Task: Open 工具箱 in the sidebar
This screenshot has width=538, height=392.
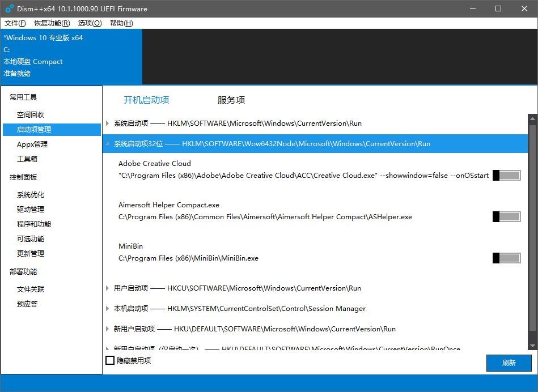Action: pyautogui.click(x=27, y=159)
